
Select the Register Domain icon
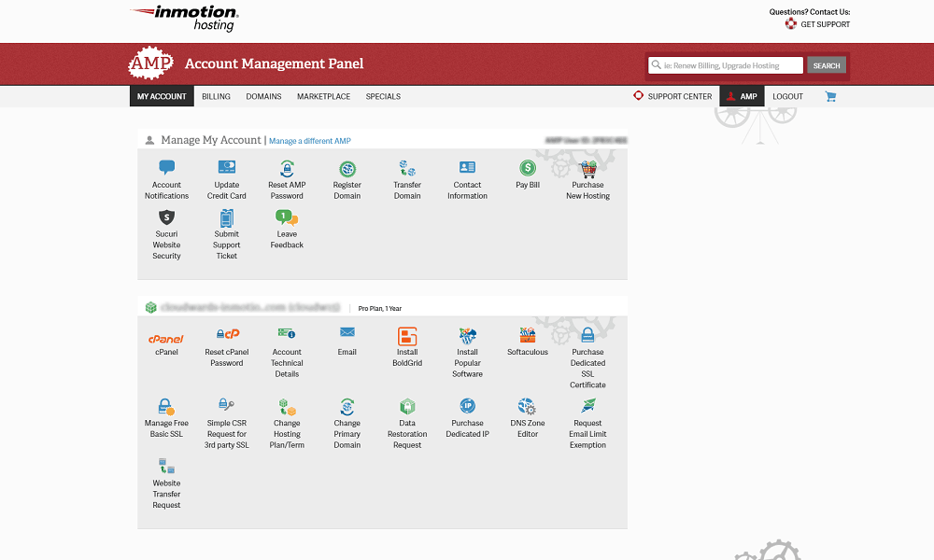pos(347,169)
